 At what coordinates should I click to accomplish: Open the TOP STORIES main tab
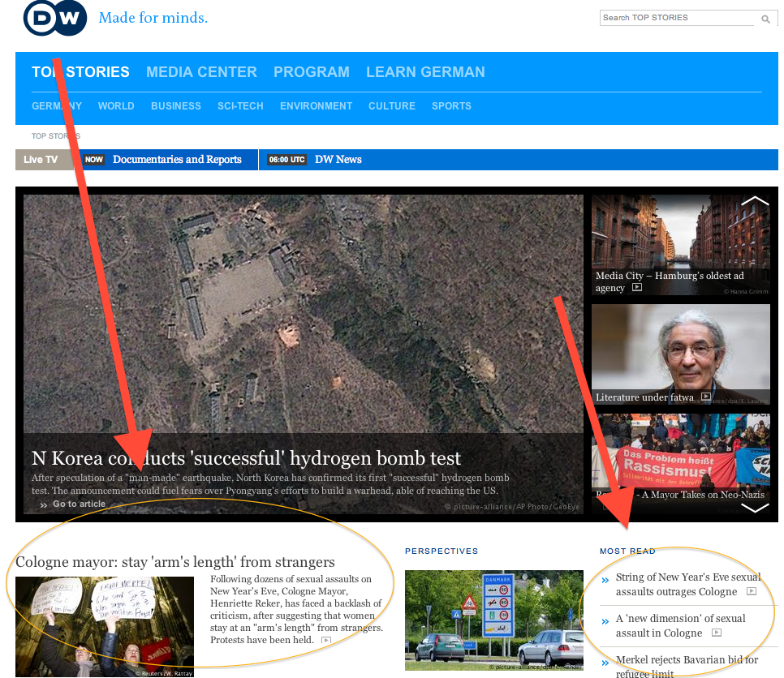click(x=80, y=72)
